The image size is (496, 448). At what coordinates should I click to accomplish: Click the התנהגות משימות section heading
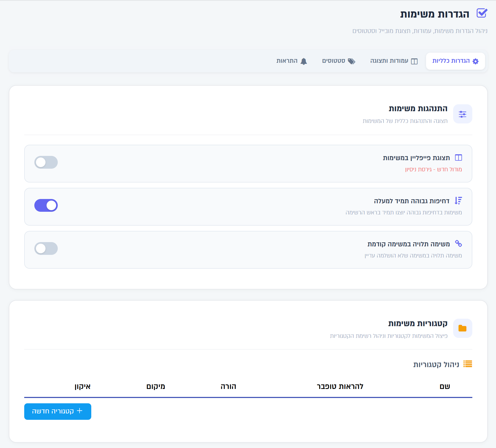(x=418, y=109)
